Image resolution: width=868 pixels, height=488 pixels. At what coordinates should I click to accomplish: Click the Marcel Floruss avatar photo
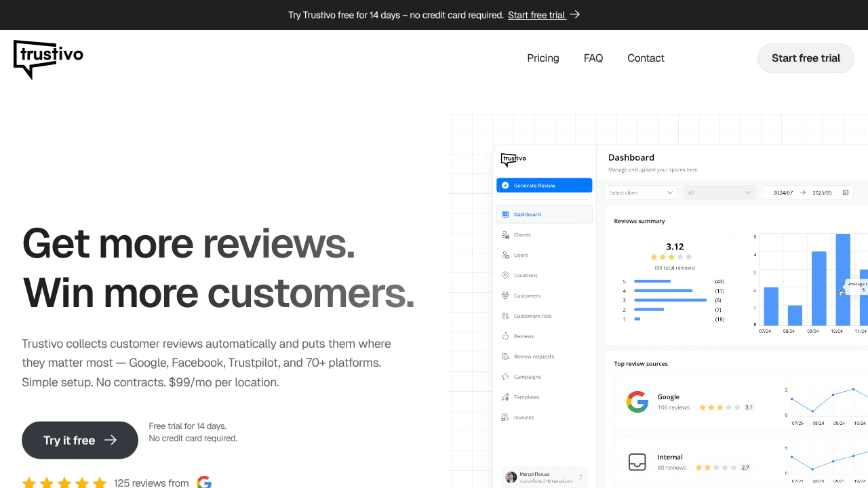coord(511,477)
